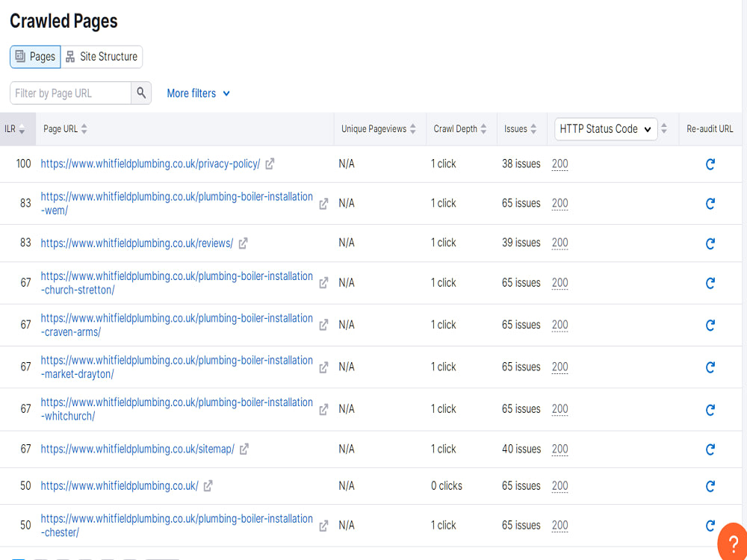Screen dimensions: 747x560
Task: Open the reviews page URL link
Action: [137, 243]
